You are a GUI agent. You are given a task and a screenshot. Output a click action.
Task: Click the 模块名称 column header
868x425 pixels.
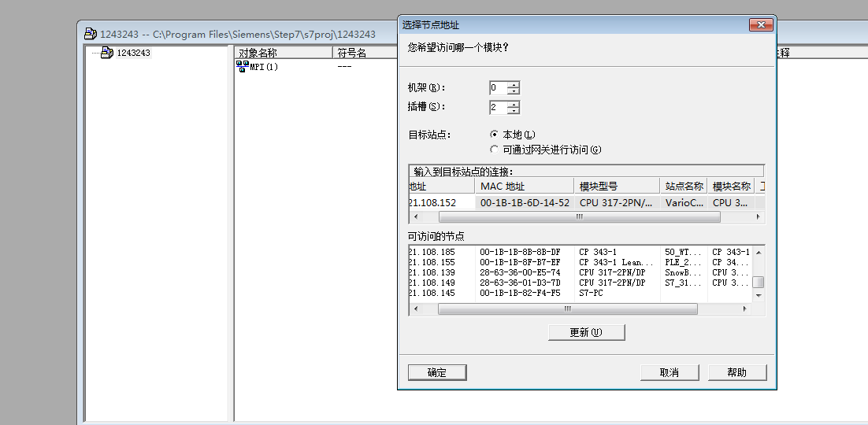(x=731, y=187)
